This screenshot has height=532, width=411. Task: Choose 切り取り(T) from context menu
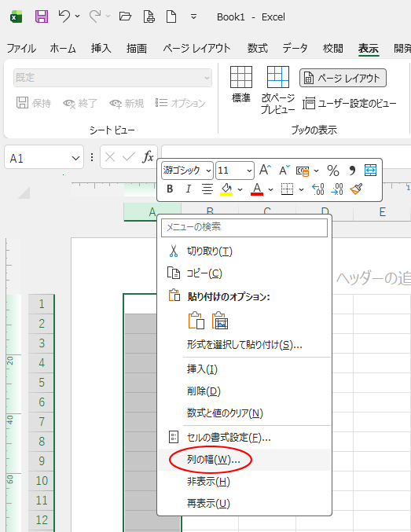[244, 251]
